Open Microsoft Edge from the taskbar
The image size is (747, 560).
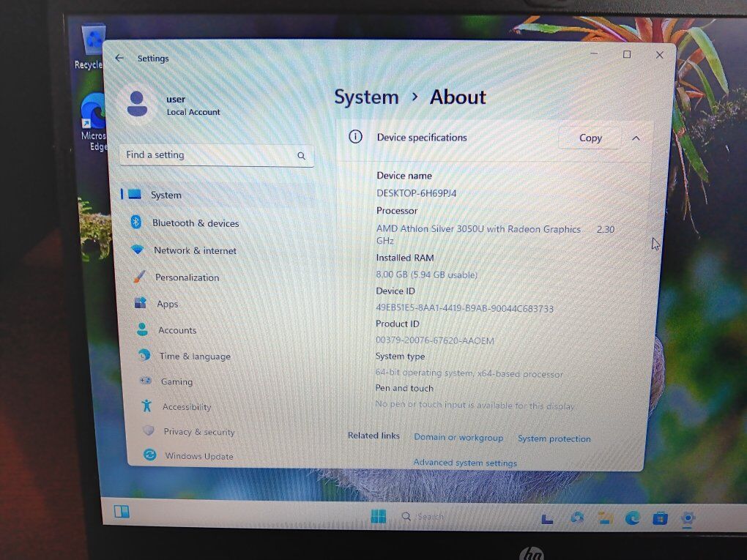click(x=633, y=518)
